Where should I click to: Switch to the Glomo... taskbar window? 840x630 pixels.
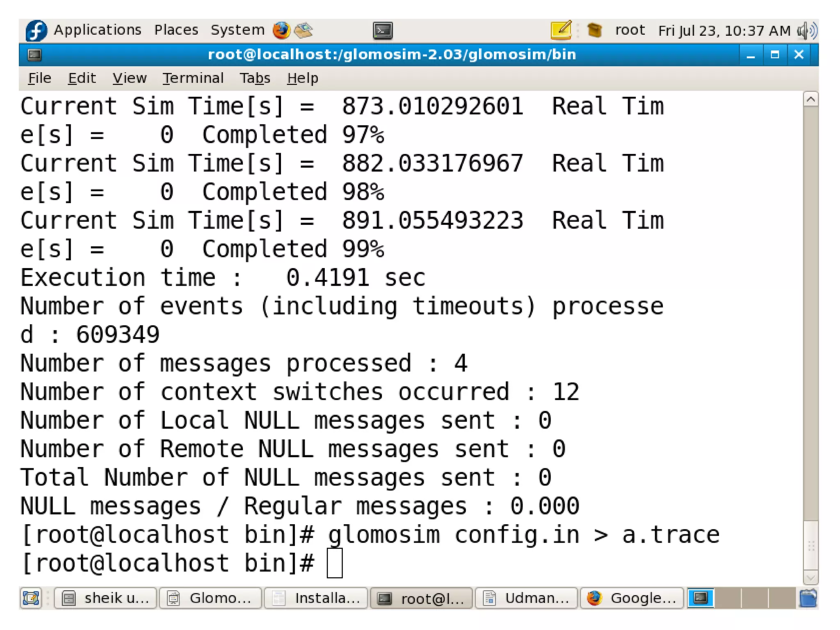click(x=210, y=598)
